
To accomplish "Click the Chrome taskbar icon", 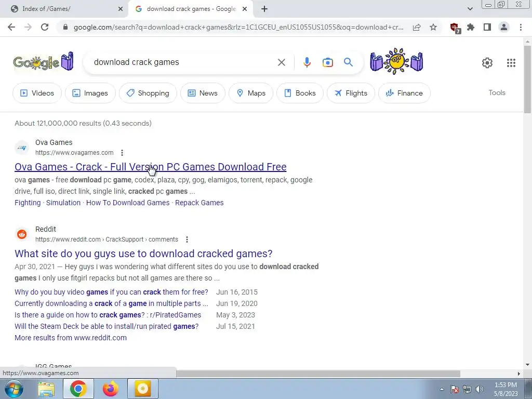I will (78, 389).
